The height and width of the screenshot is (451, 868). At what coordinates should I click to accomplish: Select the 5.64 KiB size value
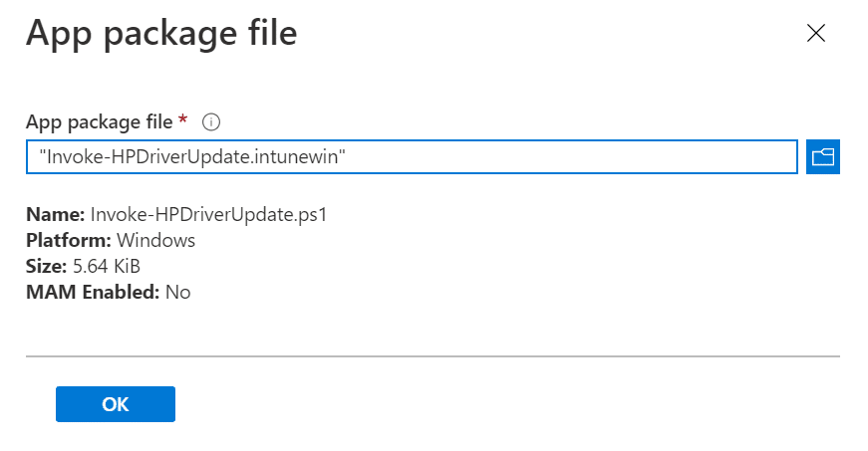point(107,267)
